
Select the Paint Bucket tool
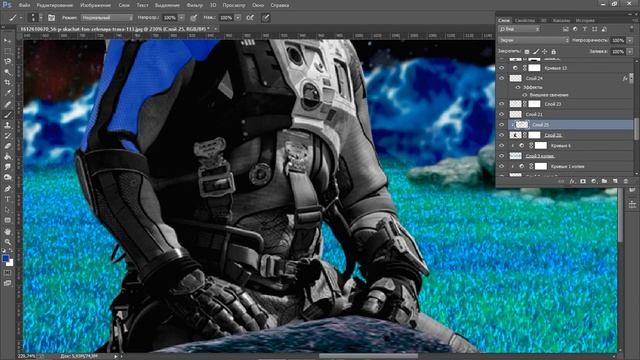tap(7, 157)
